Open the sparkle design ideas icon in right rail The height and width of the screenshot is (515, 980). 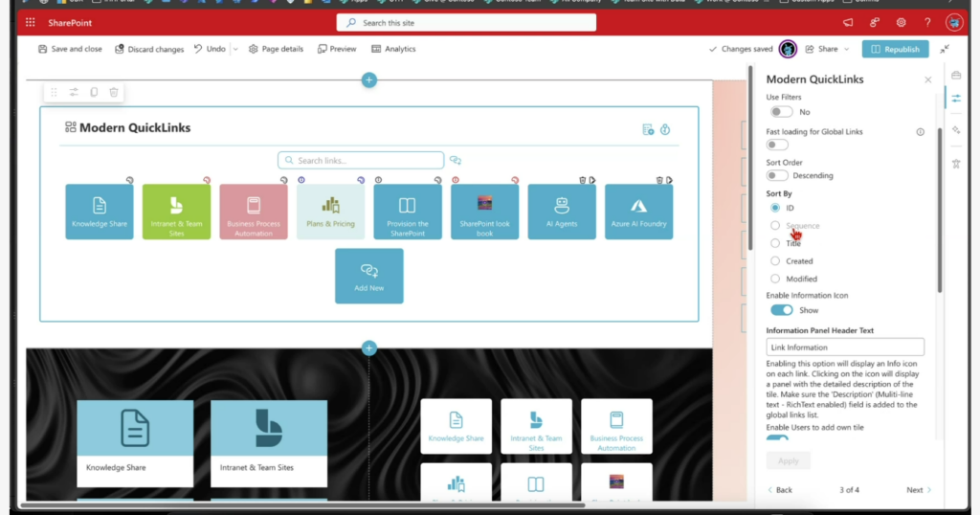pyautogui.click(x=956, y=130)
